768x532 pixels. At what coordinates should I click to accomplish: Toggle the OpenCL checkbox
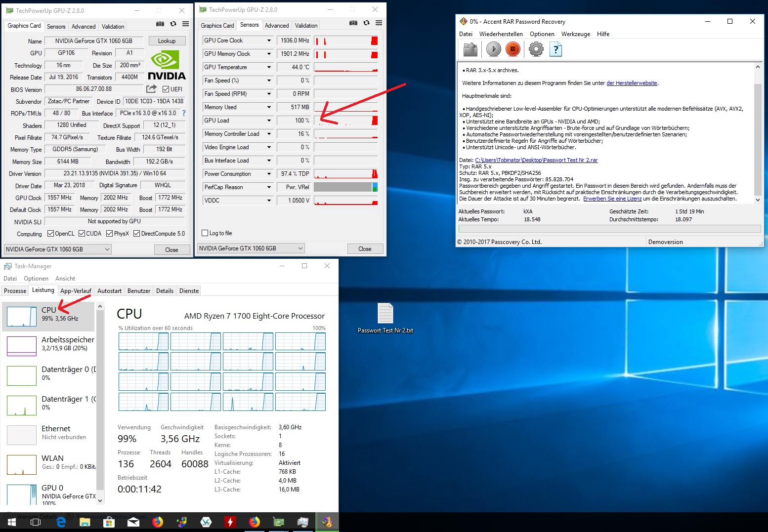pyautogui.click(x=50, y=234)
